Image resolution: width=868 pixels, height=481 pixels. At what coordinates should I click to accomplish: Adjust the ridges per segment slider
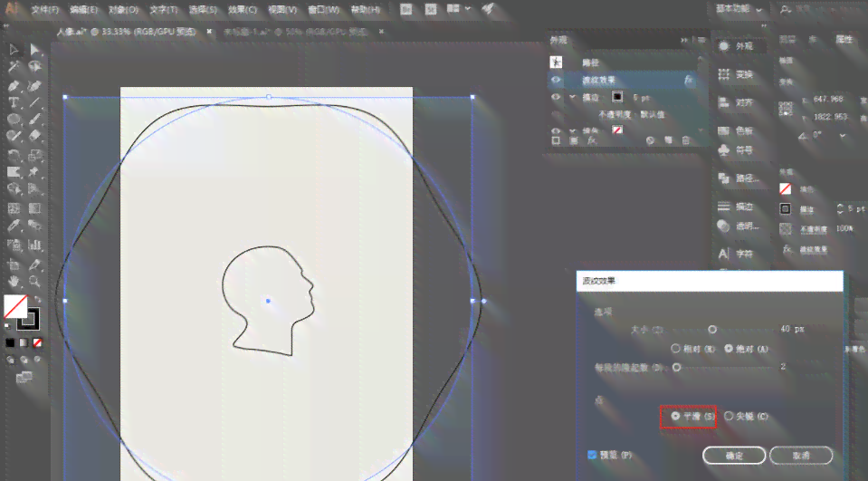pyautogui.click(x=676, y=368)
